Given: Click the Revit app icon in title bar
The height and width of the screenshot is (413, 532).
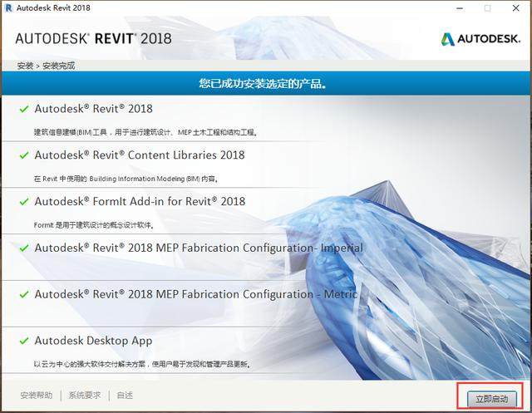Looking at the screenshot, I should click(x=8, y=7).
